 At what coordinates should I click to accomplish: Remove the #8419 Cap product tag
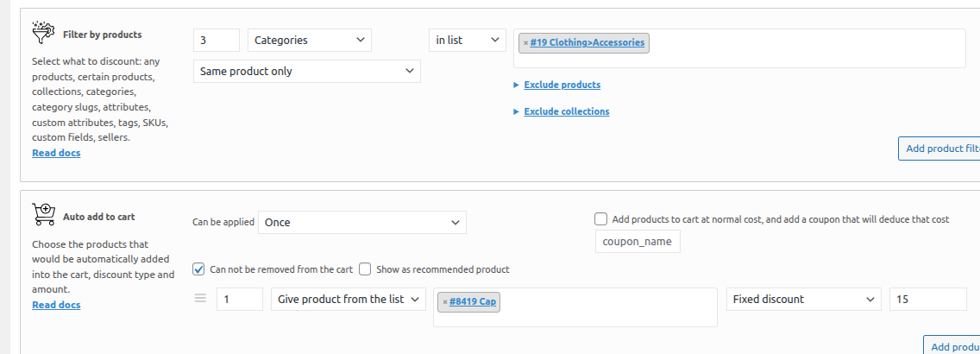(x=444, y=302)
